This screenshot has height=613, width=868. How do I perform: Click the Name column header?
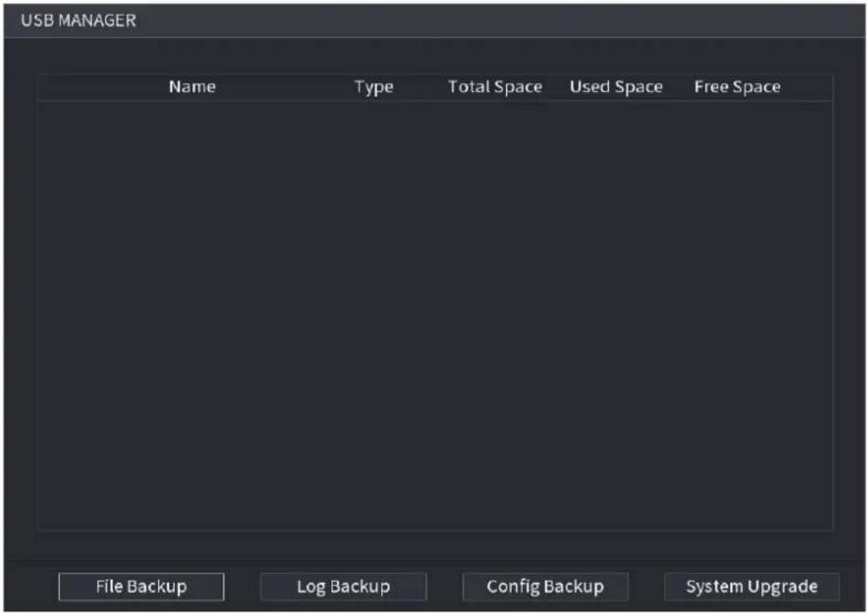pos(192,86)
